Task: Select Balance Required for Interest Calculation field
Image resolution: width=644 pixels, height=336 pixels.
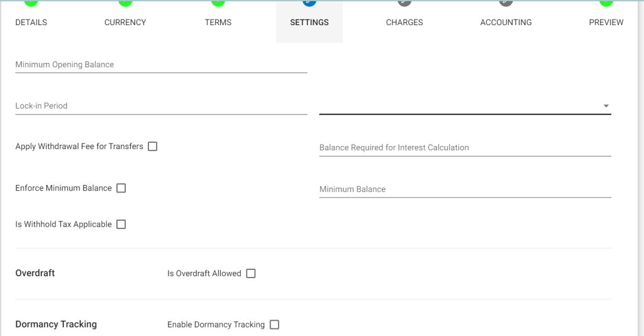Action: tap(465, 147)
